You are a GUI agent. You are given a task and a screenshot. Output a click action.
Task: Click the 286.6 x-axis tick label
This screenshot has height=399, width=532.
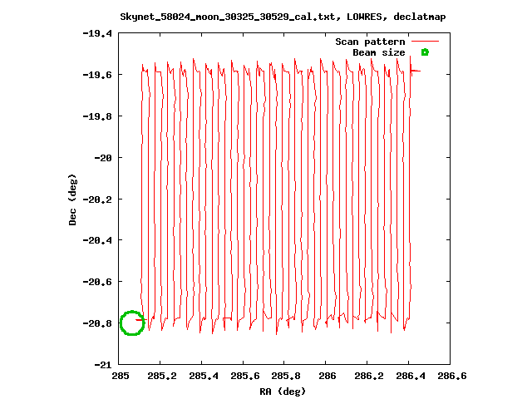[x=452, y=376]
